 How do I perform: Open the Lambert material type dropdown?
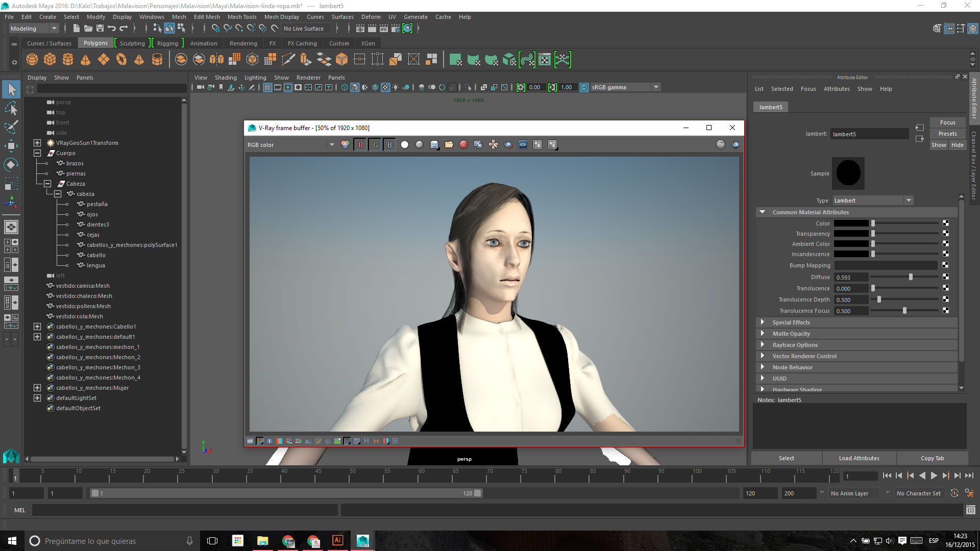click(909, 201)
